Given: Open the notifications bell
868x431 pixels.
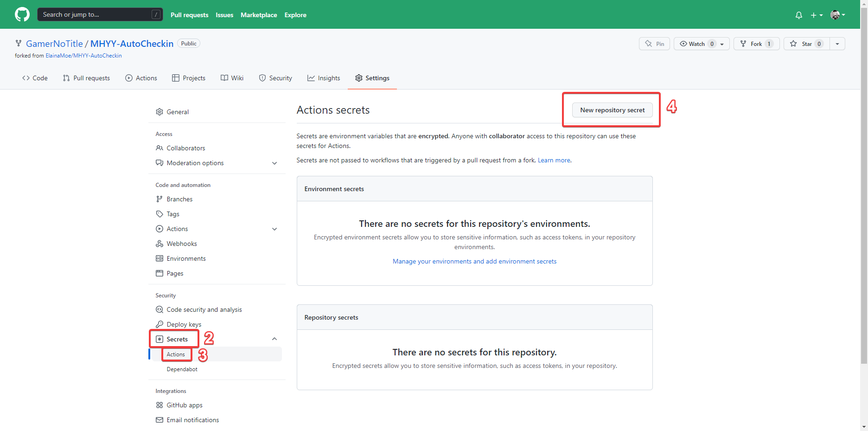Looking at the screenshot, I should click(798, 15).
